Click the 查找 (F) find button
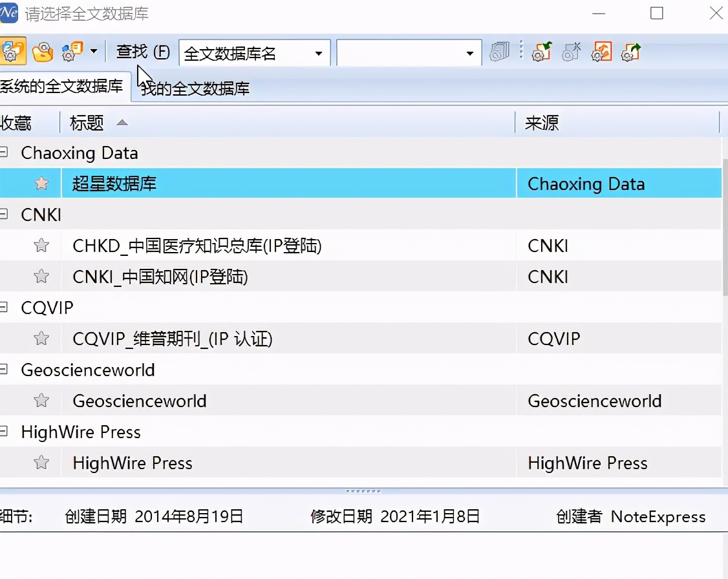This screenshot has width=728, height=579. [142, 52]
